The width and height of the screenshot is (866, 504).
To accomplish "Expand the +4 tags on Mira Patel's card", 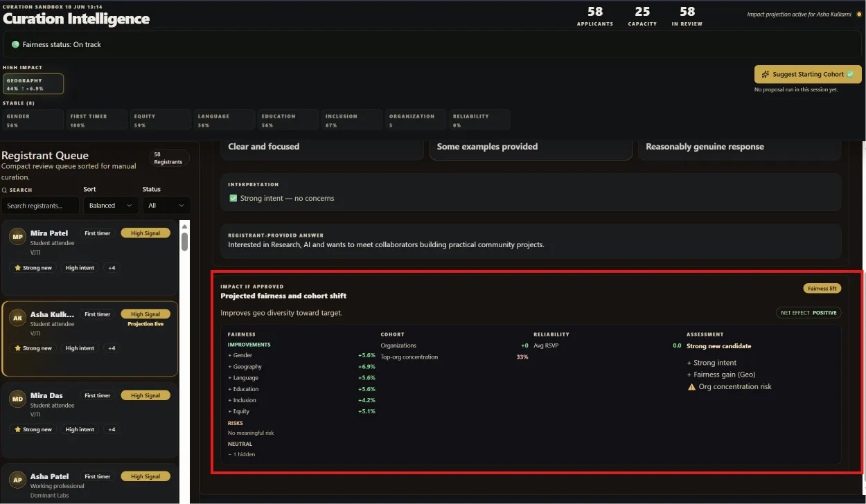I will pos(111,267).
